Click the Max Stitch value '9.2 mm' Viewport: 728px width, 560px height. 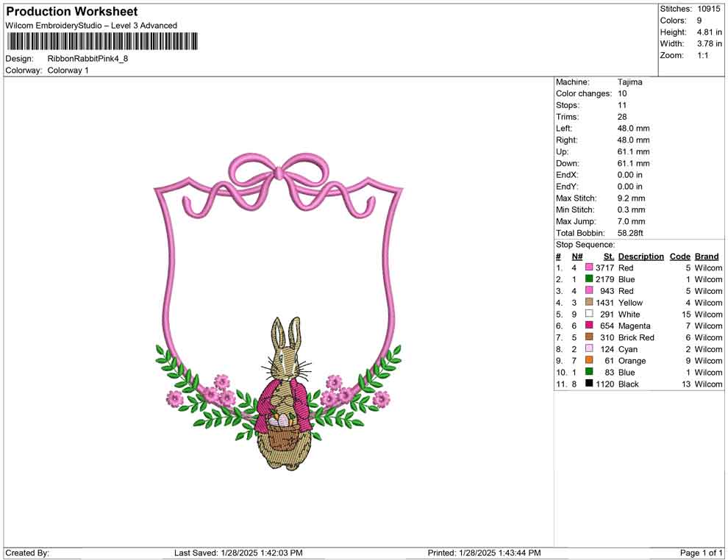pos(632,198)
